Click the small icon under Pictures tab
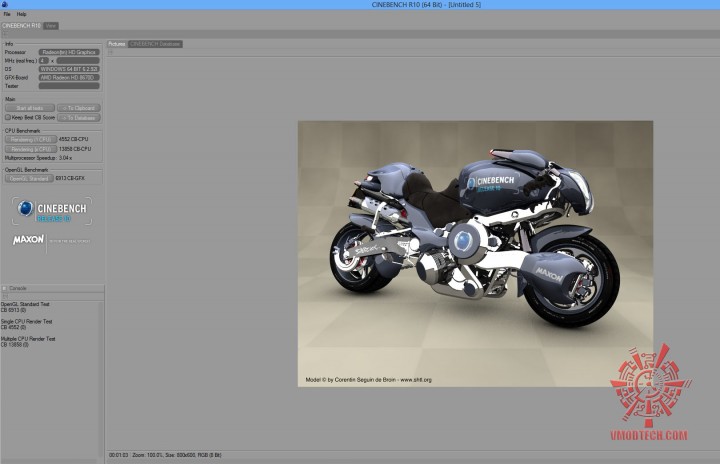 (x=110, y=52)
